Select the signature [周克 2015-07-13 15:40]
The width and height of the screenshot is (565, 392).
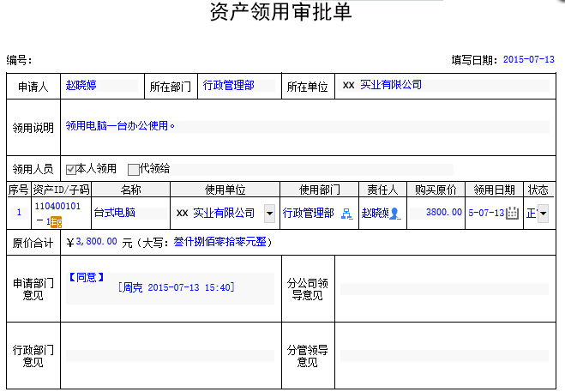coord(177,287)
